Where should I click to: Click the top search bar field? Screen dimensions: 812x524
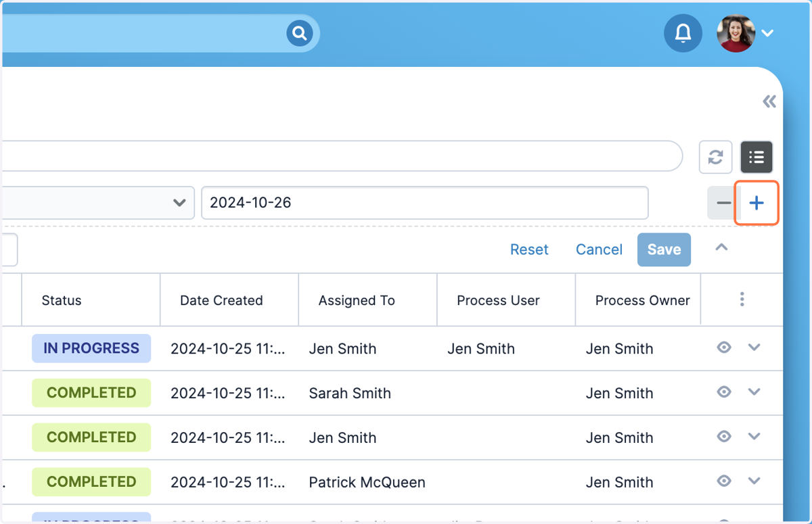(160, 32)
